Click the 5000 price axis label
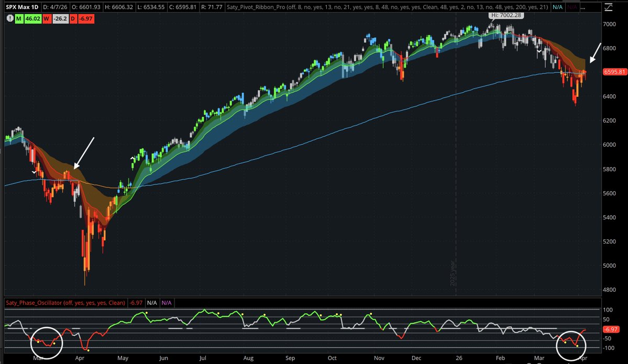Viewport: 628px width, 364px height. pyautogui.click(x=609, y=266)
